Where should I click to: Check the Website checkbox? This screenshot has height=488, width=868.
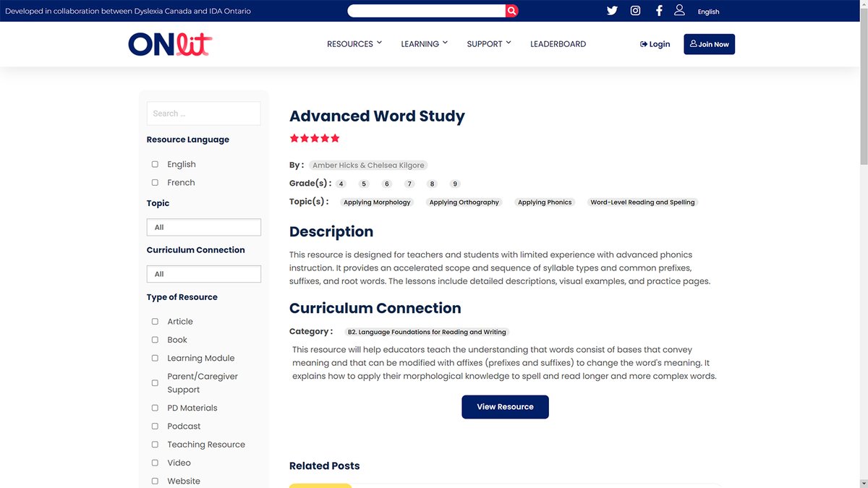pos(155,481)
